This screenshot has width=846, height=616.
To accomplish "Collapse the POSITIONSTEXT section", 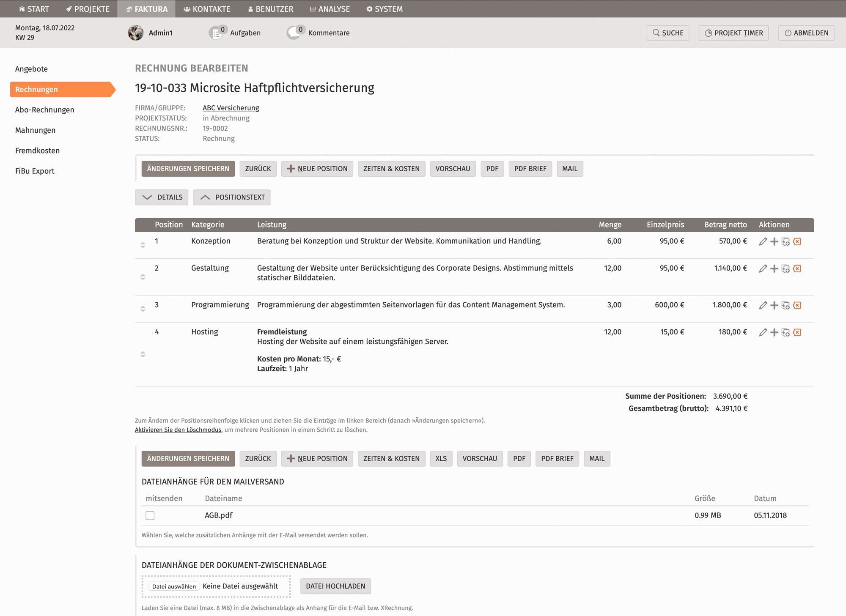I will [x=231, y=197].
